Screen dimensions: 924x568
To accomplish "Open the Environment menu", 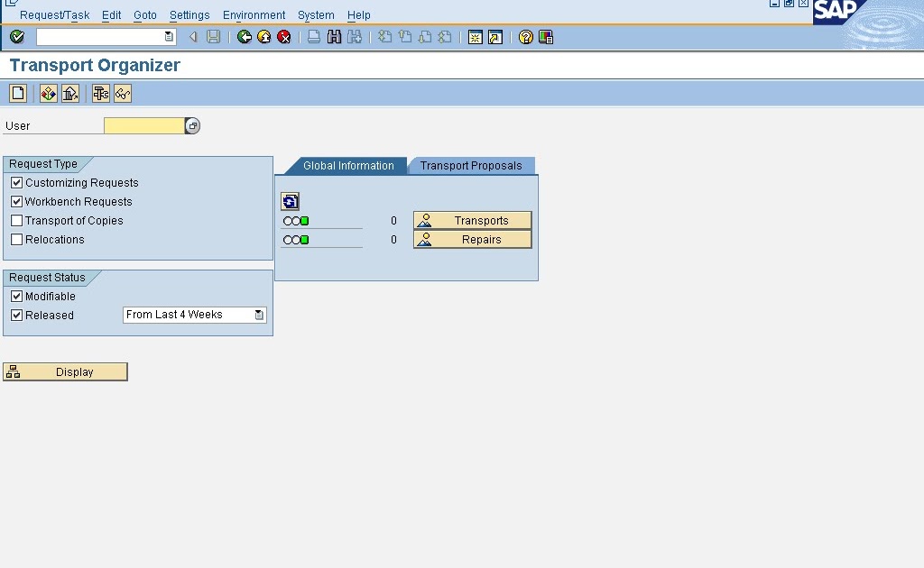I will pyautogui.click(x=254, y=14).
